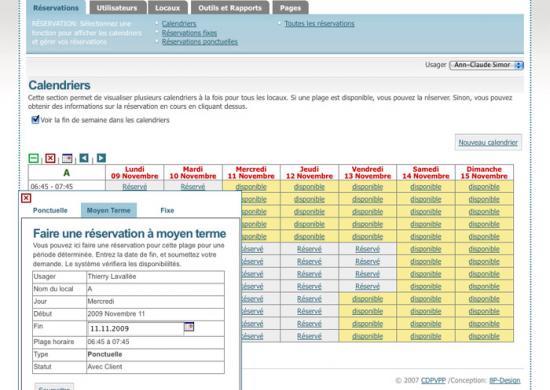Viewport: 550px width, 390px height.
Task: Click the Calendriers page heading
Action: [x=59, y=85]
